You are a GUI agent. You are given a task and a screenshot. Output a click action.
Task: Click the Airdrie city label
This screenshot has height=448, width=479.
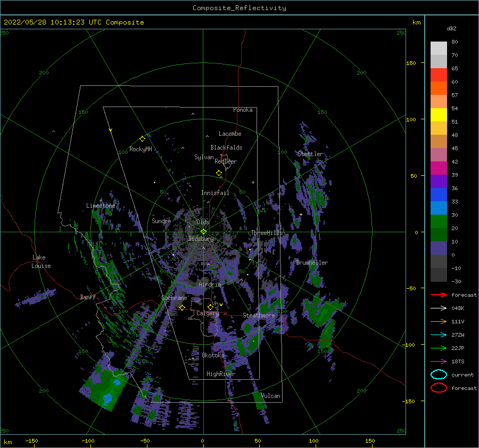(210, 284)
